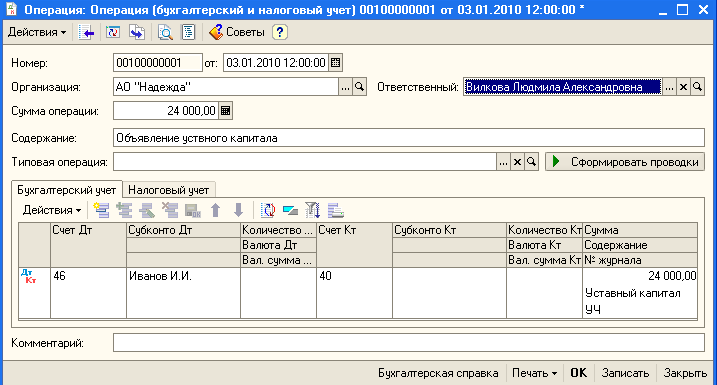The width and height of the screenshot is (717, 385).
Task: Expand the Печать dropdown
Action: coord(535,373)
